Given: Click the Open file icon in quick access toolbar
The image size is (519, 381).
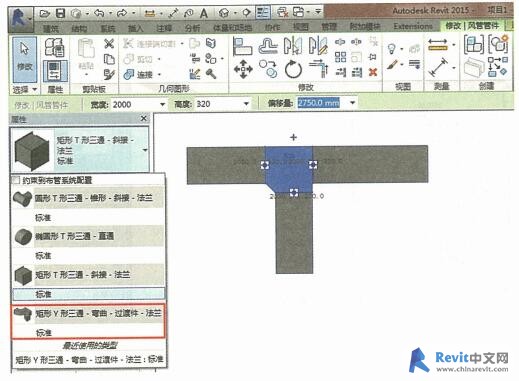Looking at the screenshot, I should 44,13.
